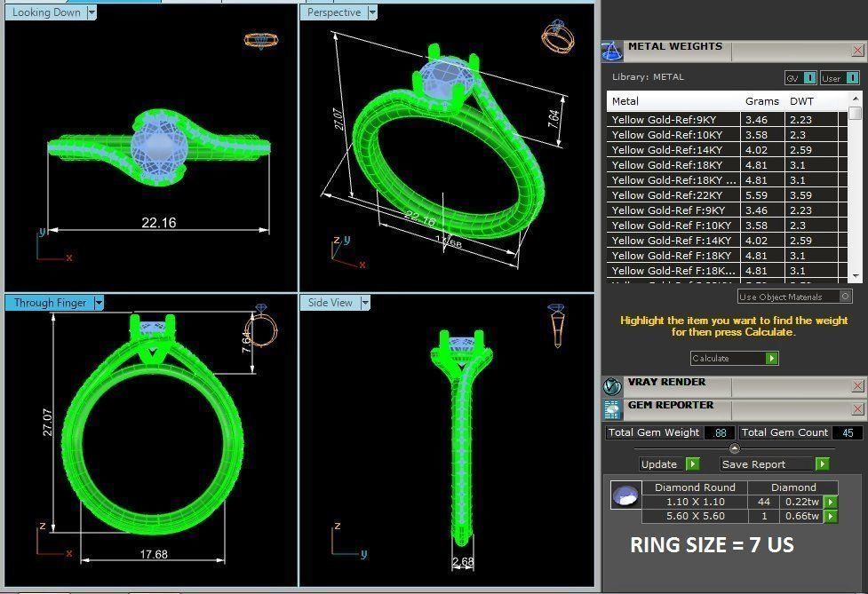868x594 pixels.
Task: Select the Looking Down viewport title
Action: 46,12
